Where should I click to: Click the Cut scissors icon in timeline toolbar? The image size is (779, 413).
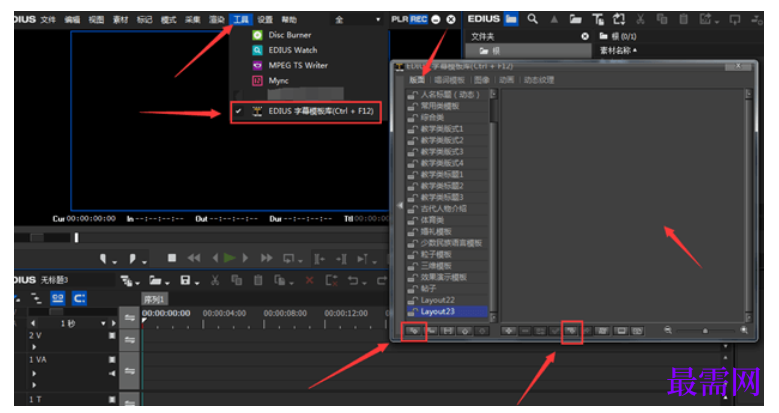point(215,280)
